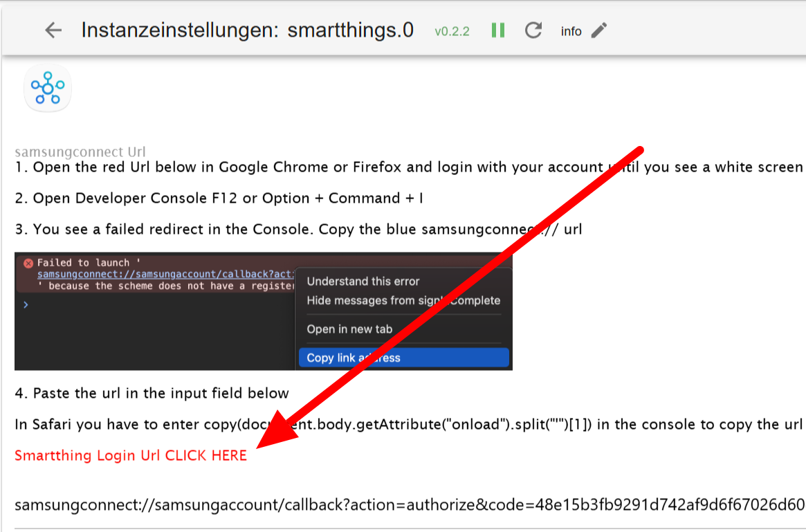Pause the smartthings.0 instance
Image resolution: width=806 pixels, height=532 pixels.
tap(497, 30)
